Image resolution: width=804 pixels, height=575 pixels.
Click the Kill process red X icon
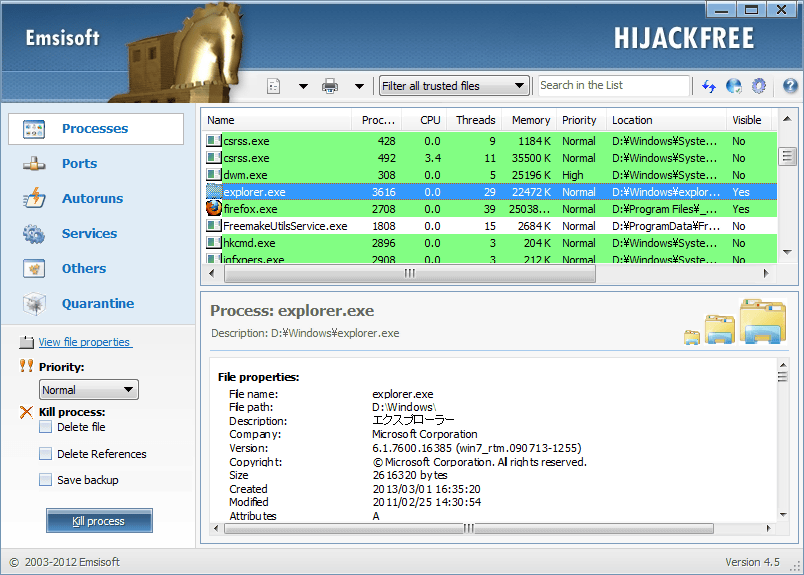(x=26, y=412)
